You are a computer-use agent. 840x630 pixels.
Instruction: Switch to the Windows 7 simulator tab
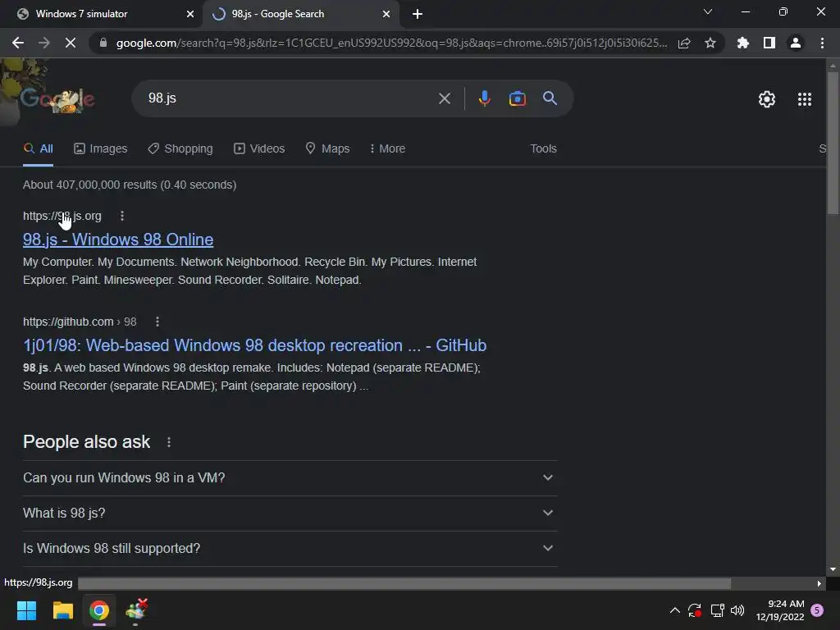click(x=102, y=14)
